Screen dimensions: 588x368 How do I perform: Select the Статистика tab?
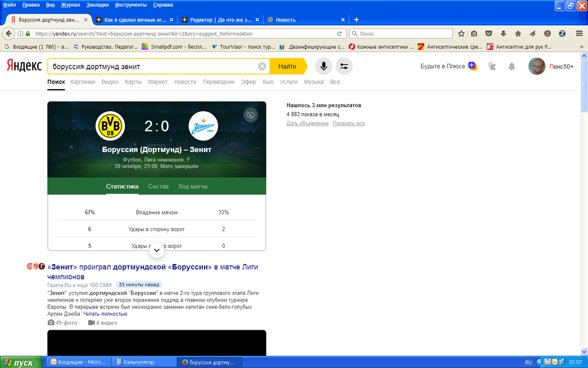122,186
